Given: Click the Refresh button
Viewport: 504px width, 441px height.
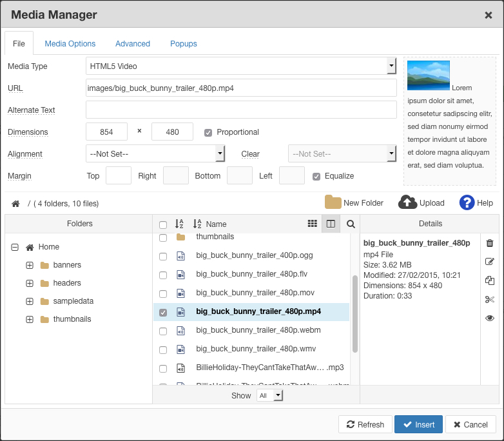Looking at the screenshot, I should click(x=365, y=424).
